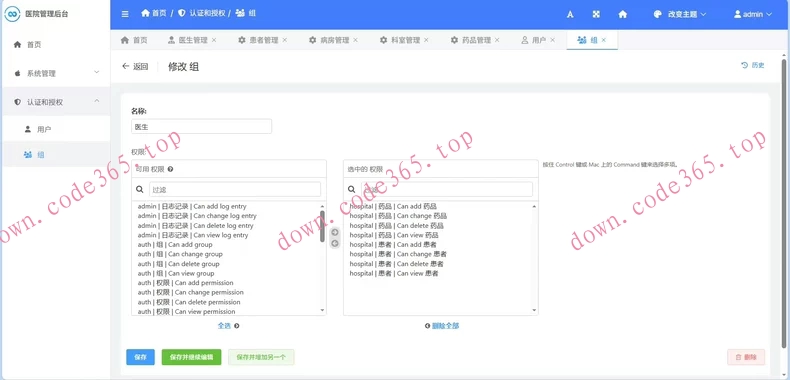Select 'admin | 日志记录 | Can change log entry'
The image size is (790, 380).
(x=197, y=216)
